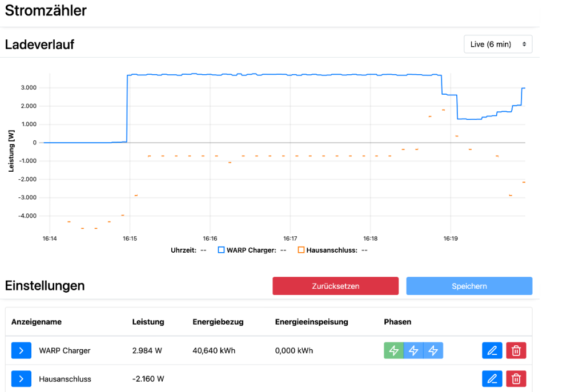The image size is (571, 392).
Task: Click the Anzeigename column header
Action: click(x=37, y=322)
